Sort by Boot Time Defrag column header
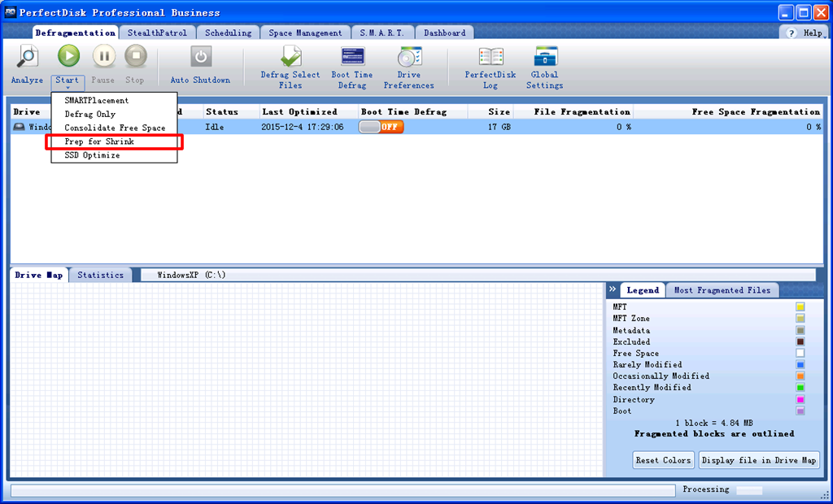 [412, 112]
